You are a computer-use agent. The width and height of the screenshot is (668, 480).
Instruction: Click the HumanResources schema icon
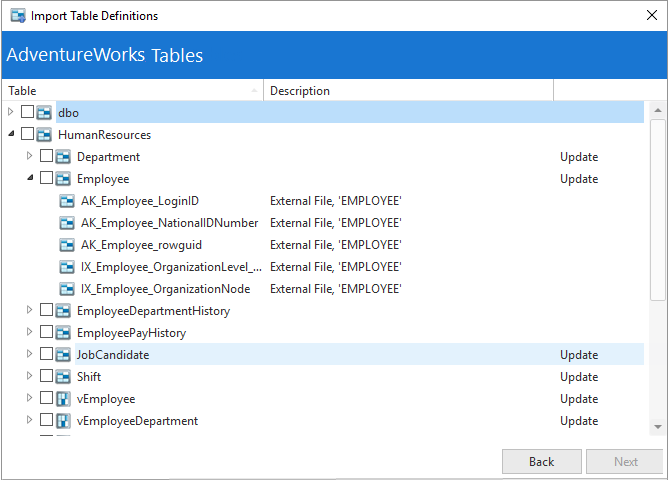(44, 135)
